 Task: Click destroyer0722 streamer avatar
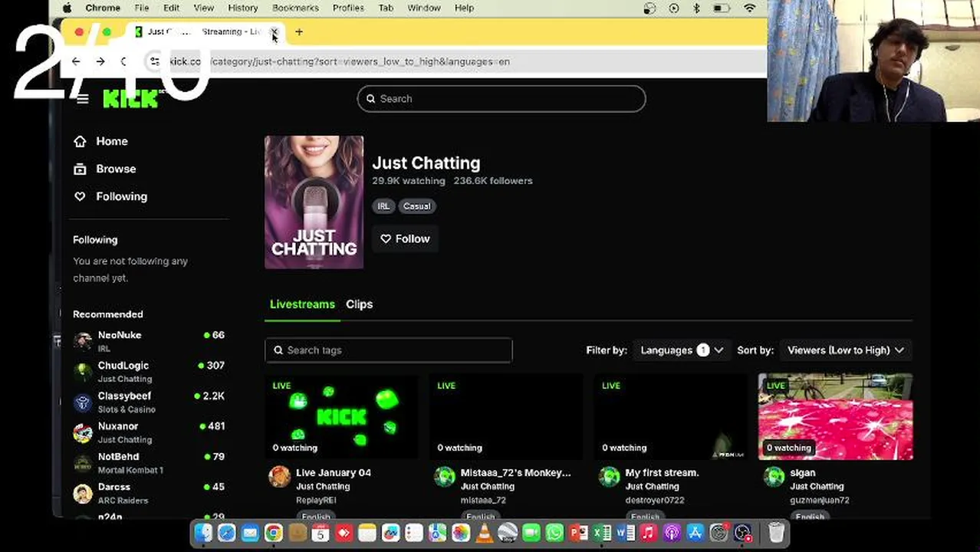click(x=610, y=476)
